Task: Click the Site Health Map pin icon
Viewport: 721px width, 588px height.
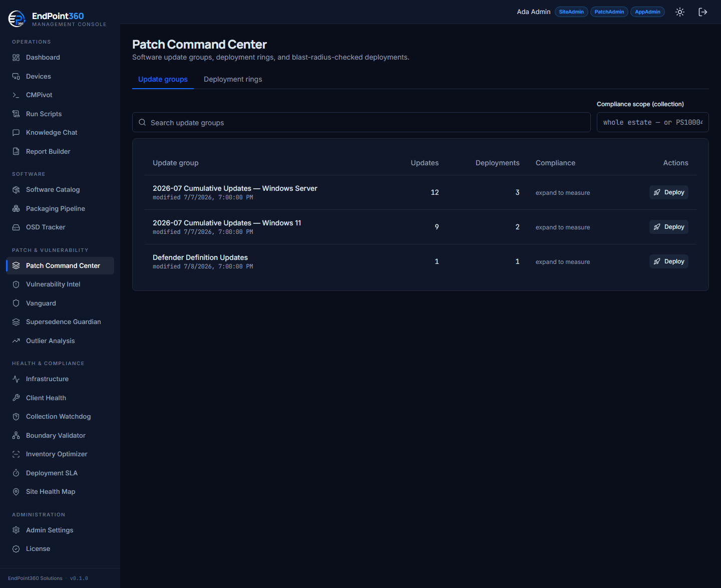Action: pos(16,492)
